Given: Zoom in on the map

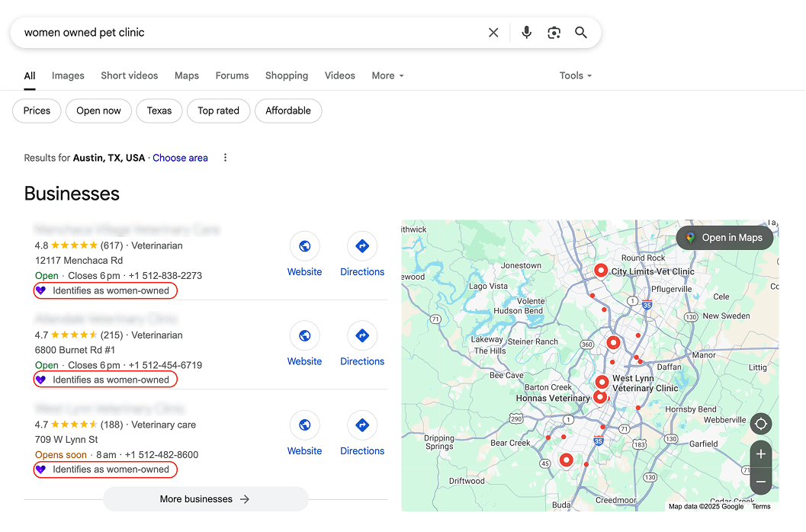Looking at the screenshot, I should click(760, 454).
